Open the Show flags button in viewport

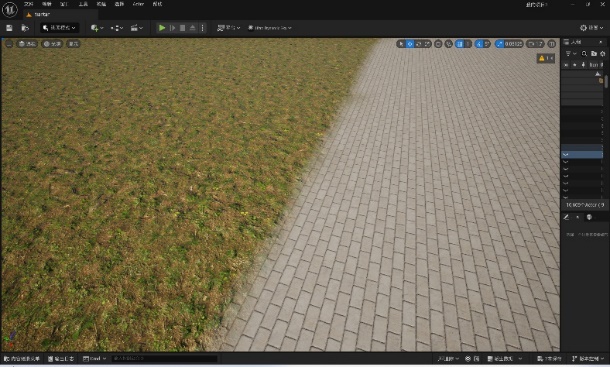tap(74, 44)
